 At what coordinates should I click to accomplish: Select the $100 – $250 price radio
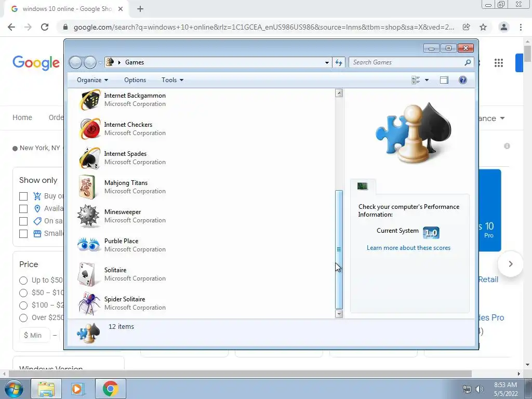(23, 305)
